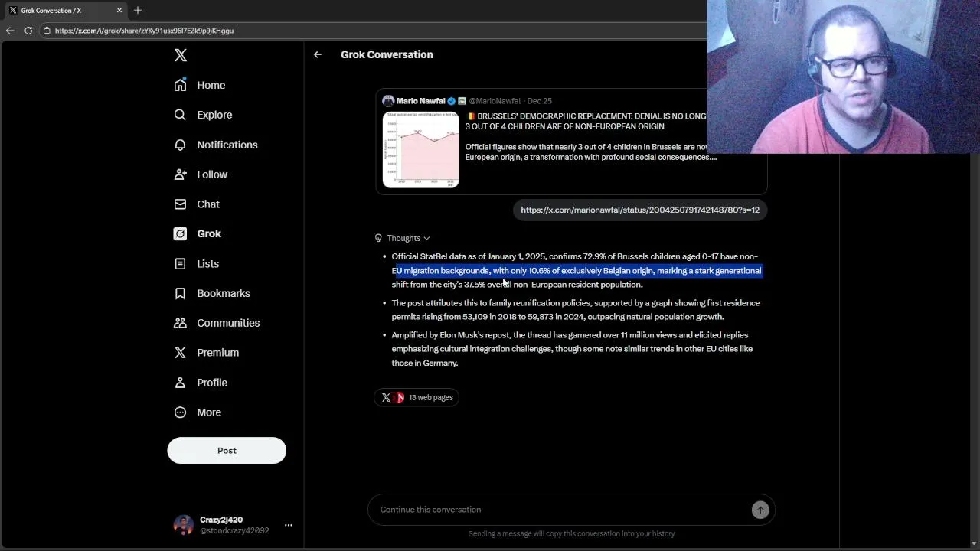Image resolution: width=980 pixels, height=551 pixels.
Task: Click the Grok Conversation heading
Action: (x=387, y=54)
